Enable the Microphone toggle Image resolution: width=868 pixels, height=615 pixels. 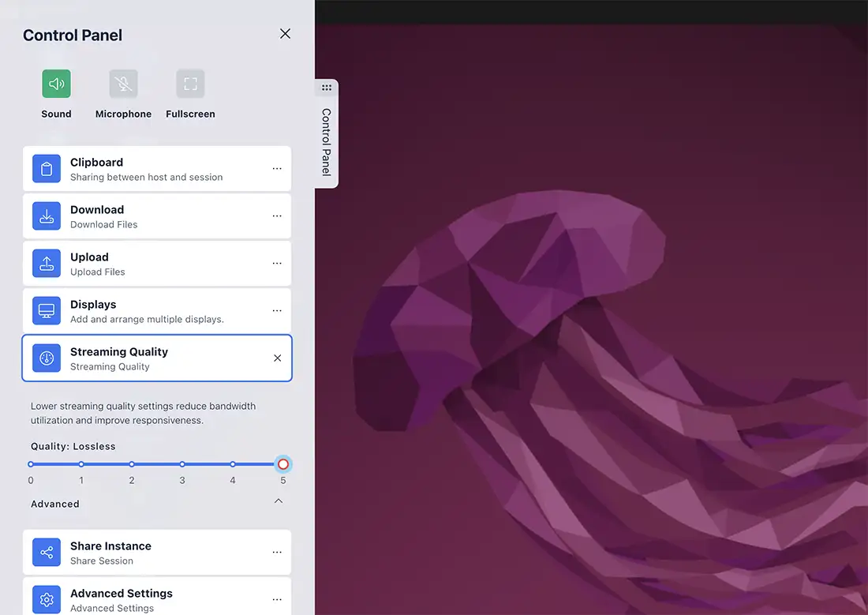pyautogui.click(x=123, y=84)
